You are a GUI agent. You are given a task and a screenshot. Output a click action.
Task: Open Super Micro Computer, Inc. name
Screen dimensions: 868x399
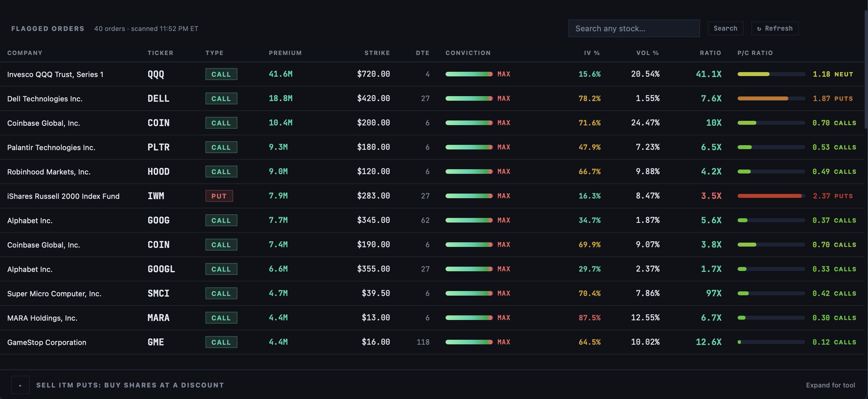54,294
